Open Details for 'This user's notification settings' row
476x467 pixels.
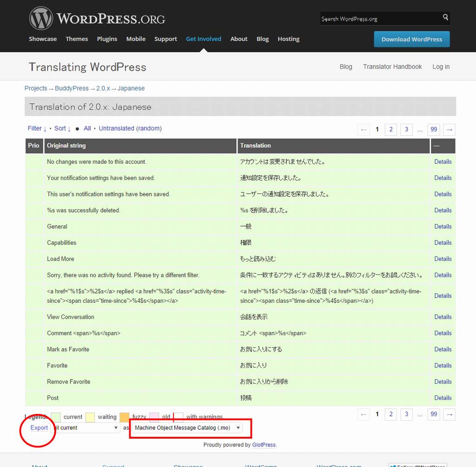(x=443, y=194)
